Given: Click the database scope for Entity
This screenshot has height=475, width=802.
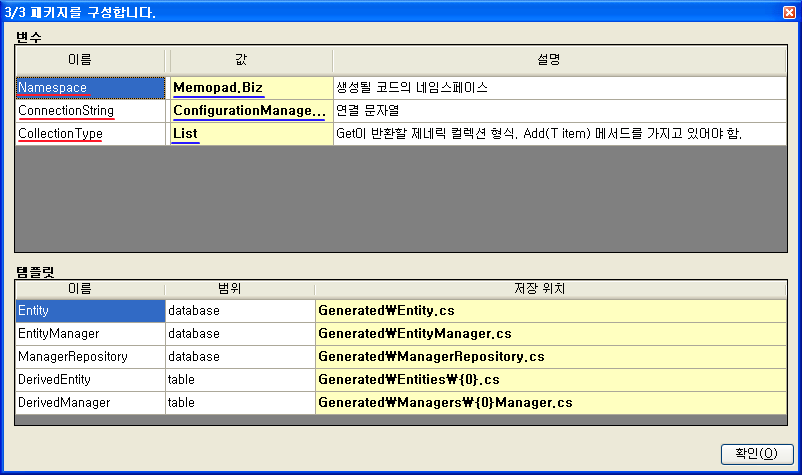Looking at the screenshot, I should [x=240, y=311].
